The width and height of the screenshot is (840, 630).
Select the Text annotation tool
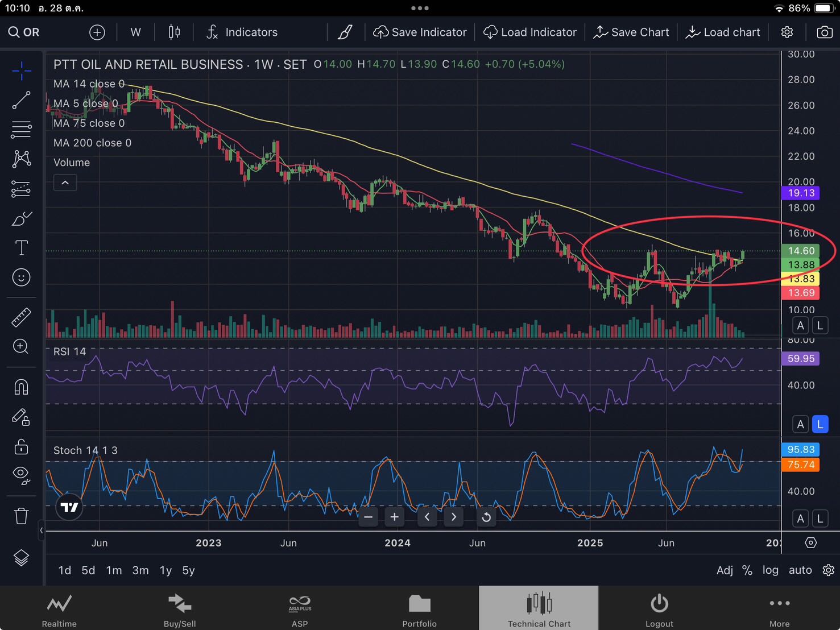(x=22, y=248)
